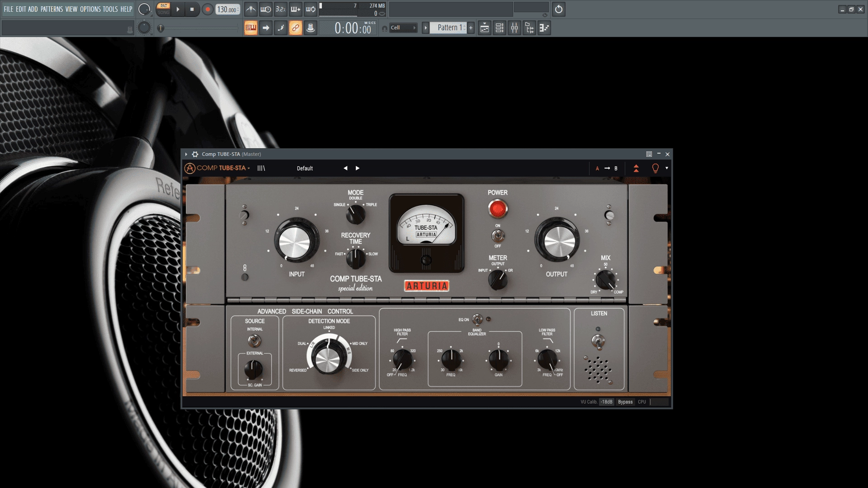Click the Record button
Viewport: 868px width, 488px height.
pos(208,9)
